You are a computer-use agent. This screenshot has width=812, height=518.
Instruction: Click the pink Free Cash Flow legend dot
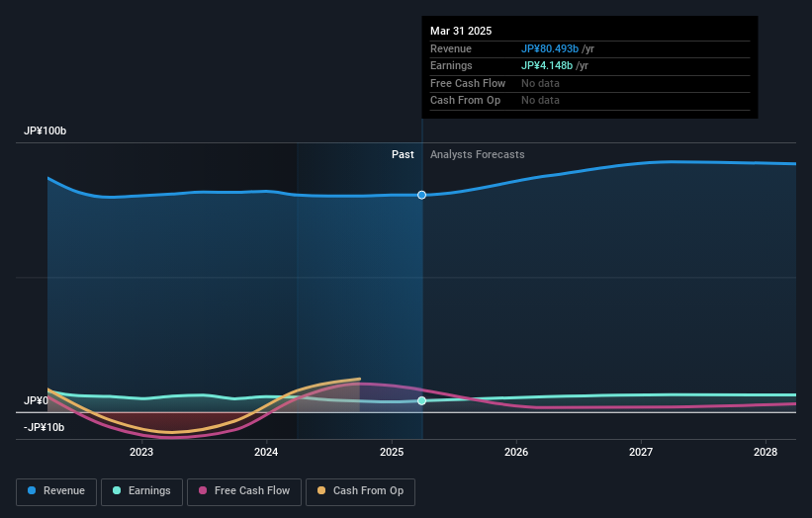pyautogui.click(x=203, y=490)
